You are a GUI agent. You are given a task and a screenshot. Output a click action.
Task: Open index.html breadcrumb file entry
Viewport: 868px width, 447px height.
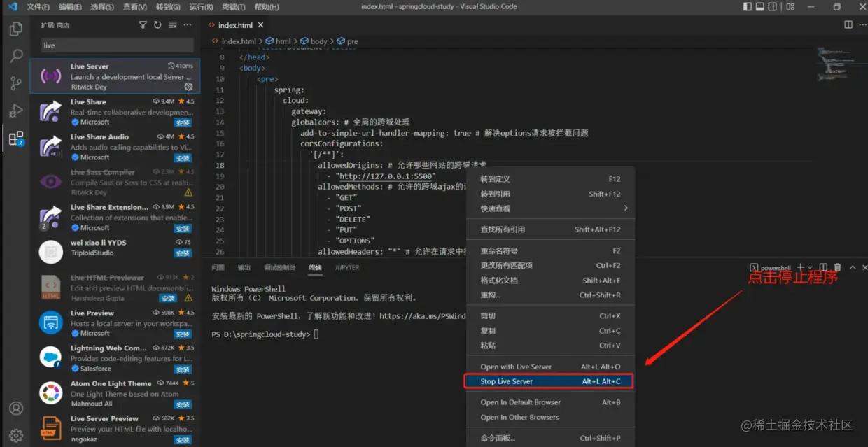pos(233,41)
